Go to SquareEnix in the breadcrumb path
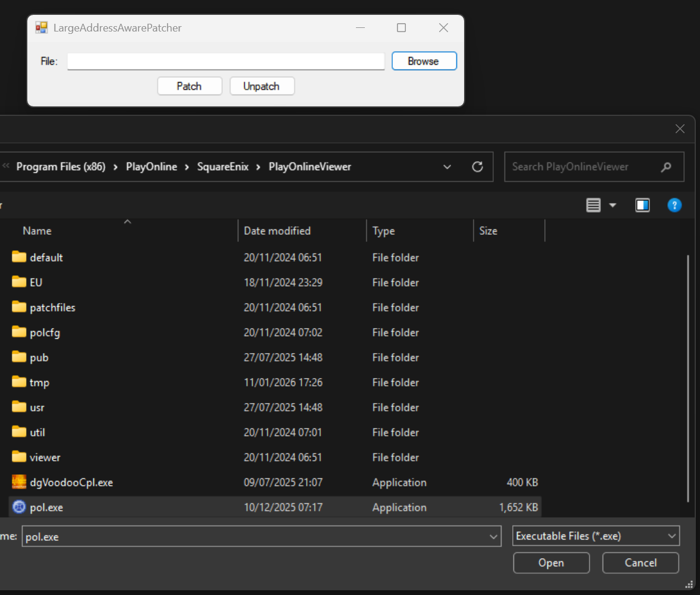 [223, 167]
